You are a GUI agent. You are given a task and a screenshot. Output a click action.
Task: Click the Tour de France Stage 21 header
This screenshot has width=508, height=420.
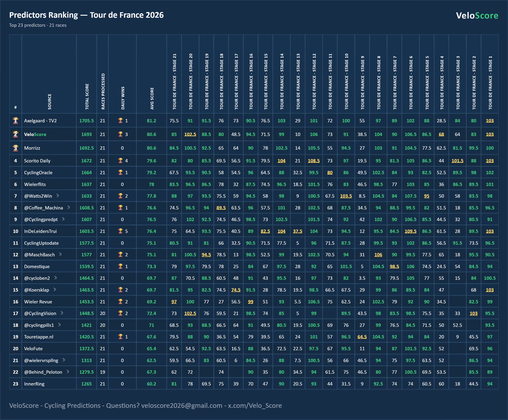point(174,82)
